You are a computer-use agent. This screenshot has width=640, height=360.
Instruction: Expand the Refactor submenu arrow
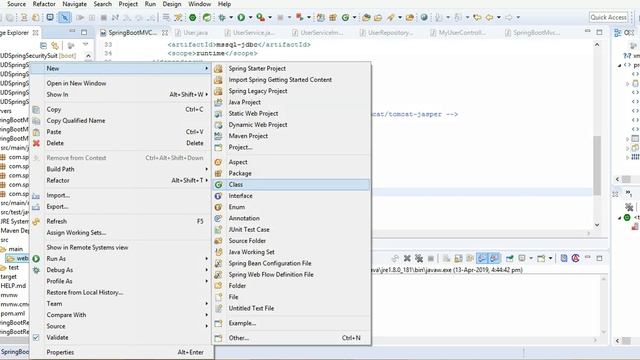(x=207, y=180)
